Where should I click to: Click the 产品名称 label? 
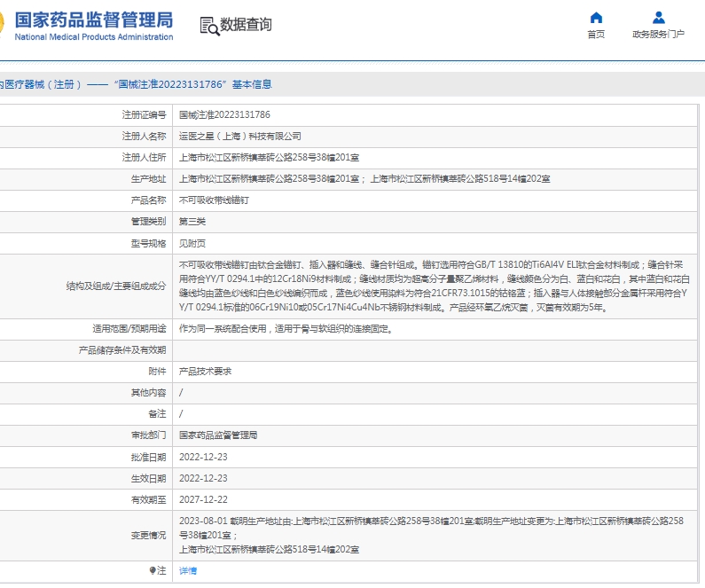coord(148,200)
